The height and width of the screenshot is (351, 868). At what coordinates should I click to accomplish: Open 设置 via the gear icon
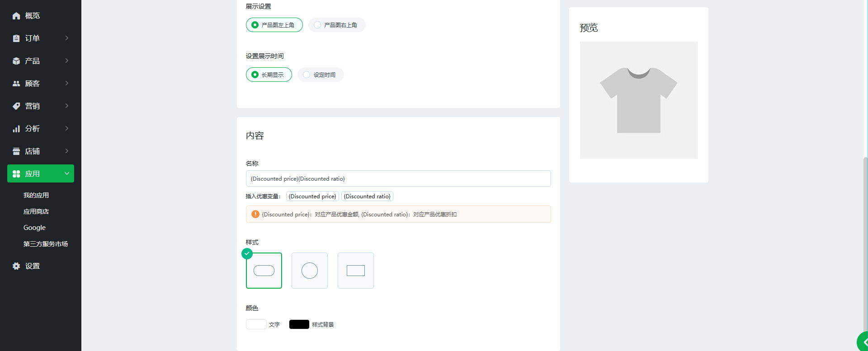(16, 266)
